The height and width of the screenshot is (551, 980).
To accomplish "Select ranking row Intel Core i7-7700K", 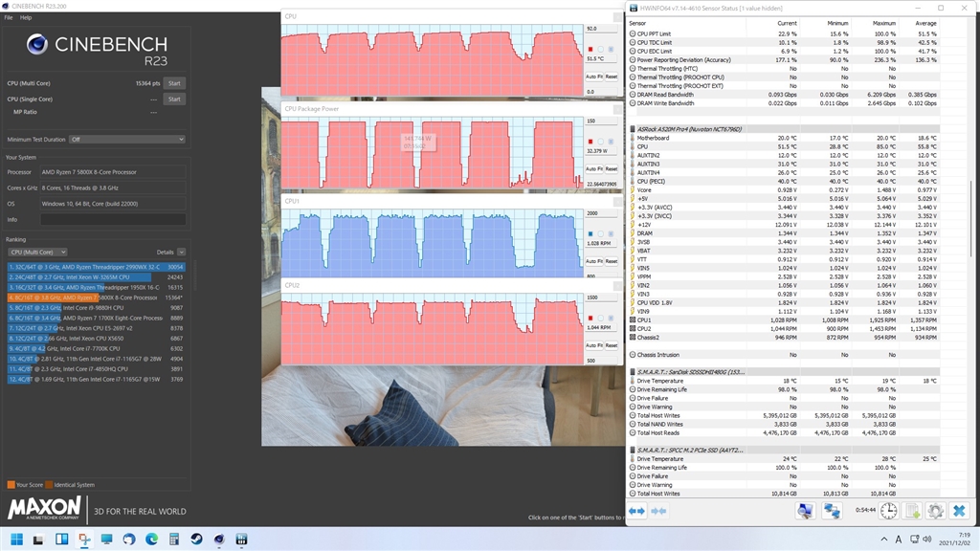I will pyautogui.click(x=96, y=348).
